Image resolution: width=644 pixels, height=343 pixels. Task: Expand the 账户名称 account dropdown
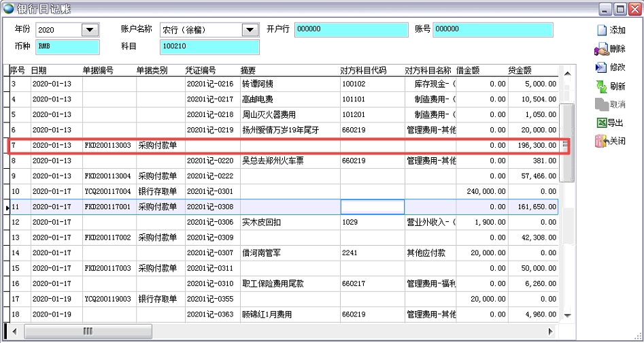click(250, 30)
